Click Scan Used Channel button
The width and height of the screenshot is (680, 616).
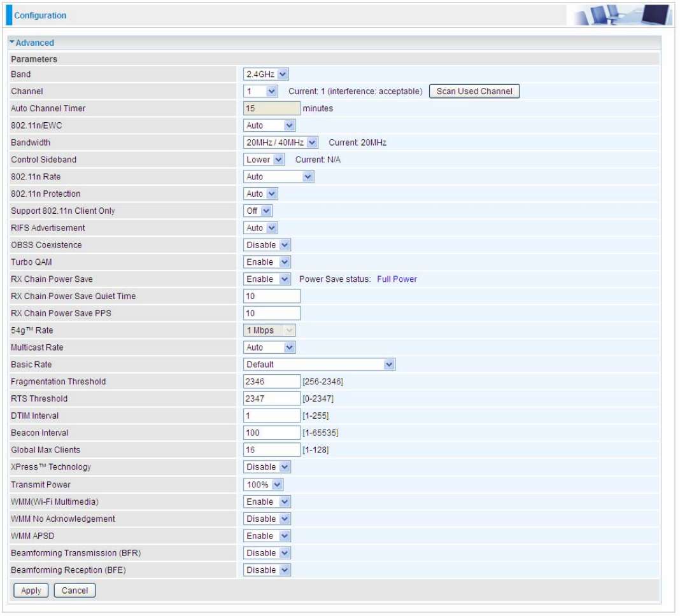[x=476, y=92]
